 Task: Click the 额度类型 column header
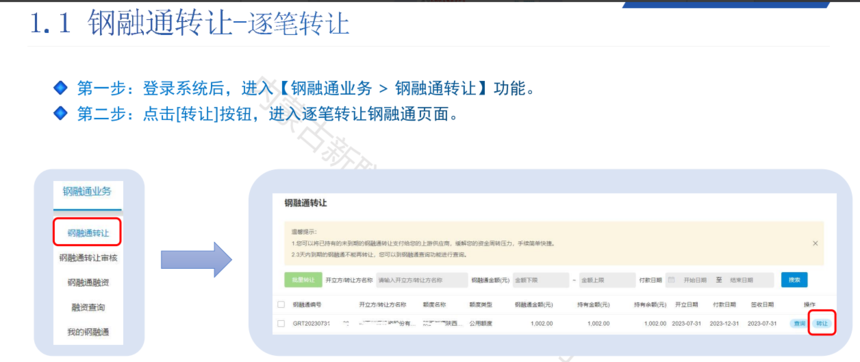(x=480, y=304)
